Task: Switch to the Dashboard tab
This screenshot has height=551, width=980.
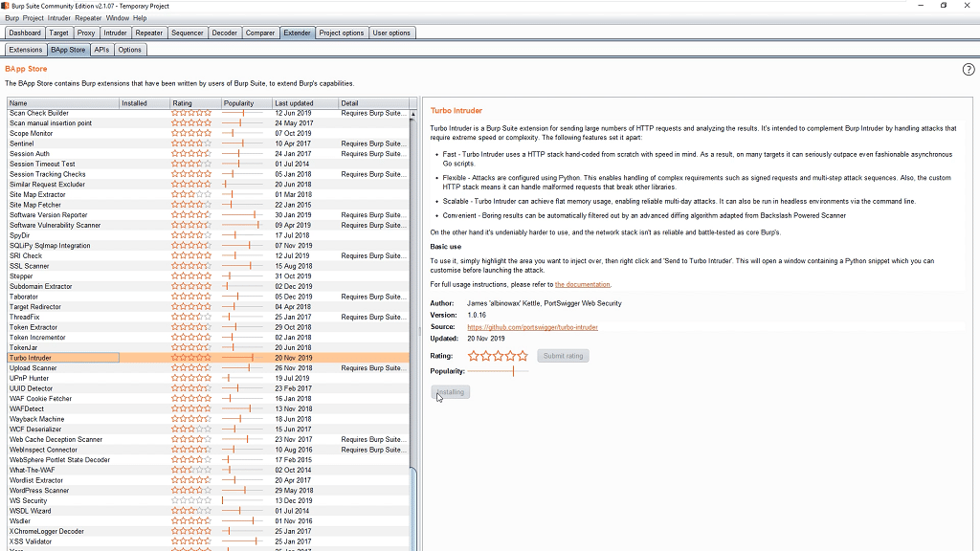Action: (x=25, y=33)
